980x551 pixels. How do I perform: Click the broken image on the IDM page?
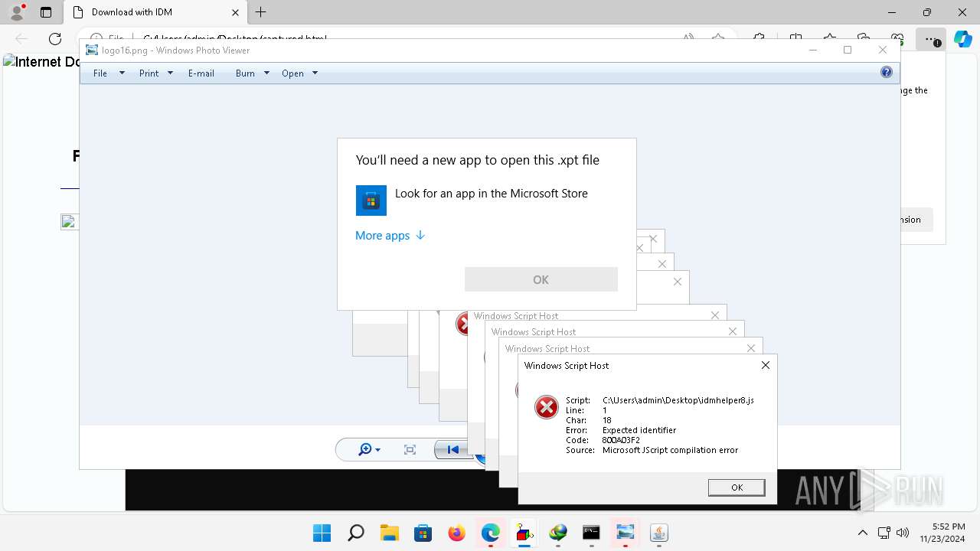tap(70, 222)
